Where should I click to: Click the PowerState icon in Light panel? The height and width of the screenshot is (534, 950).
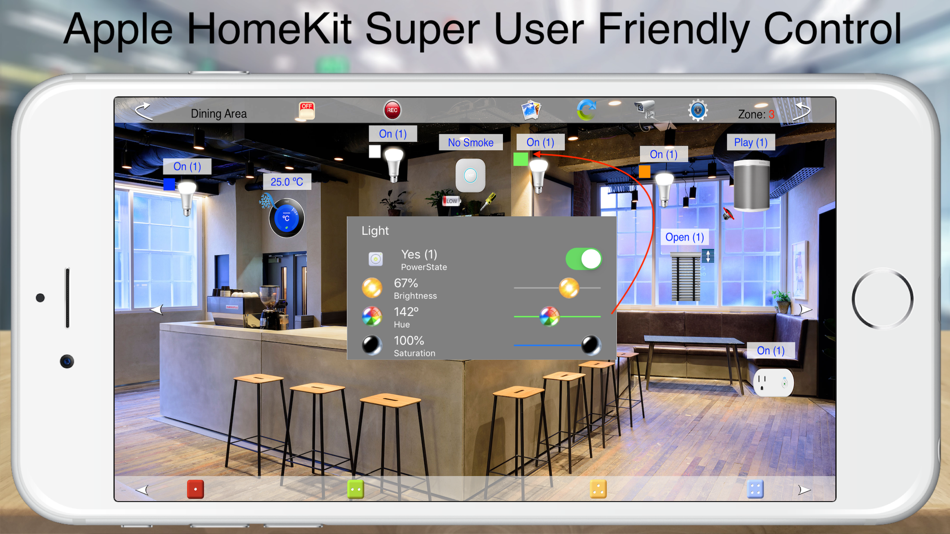point(376,259)
